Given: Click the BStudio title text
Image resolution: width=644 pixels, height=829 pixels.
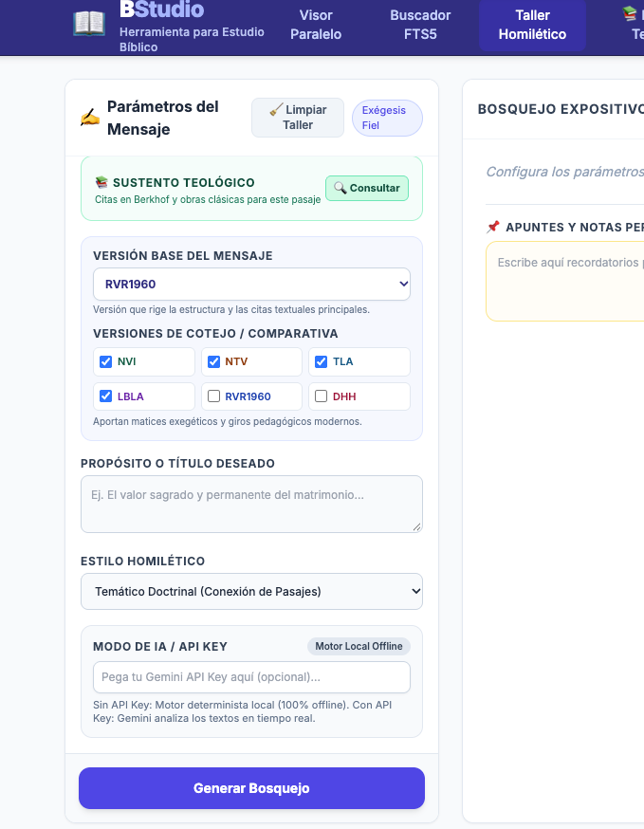Looking at the screenshot, I should tap(162, 9).
